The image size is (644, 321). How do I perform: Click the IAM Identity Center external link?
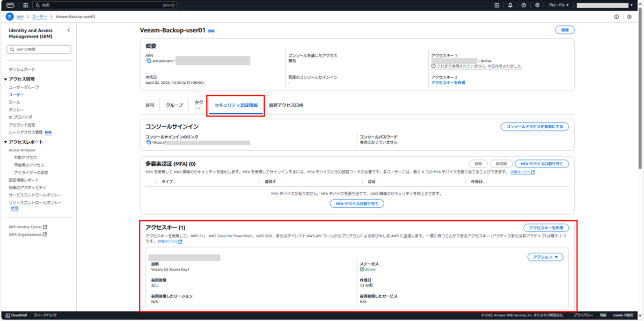coord(28,227)
